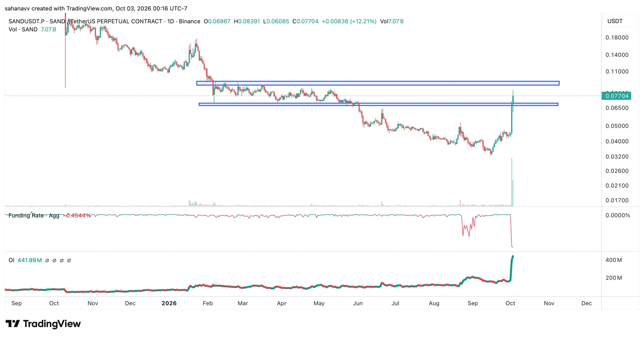Click the Dec label at the far right

tap(586, 303)
